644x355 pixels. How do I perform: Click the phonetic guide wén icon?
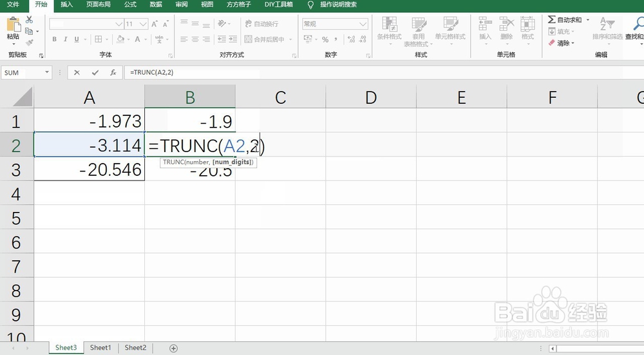(159, 39)
